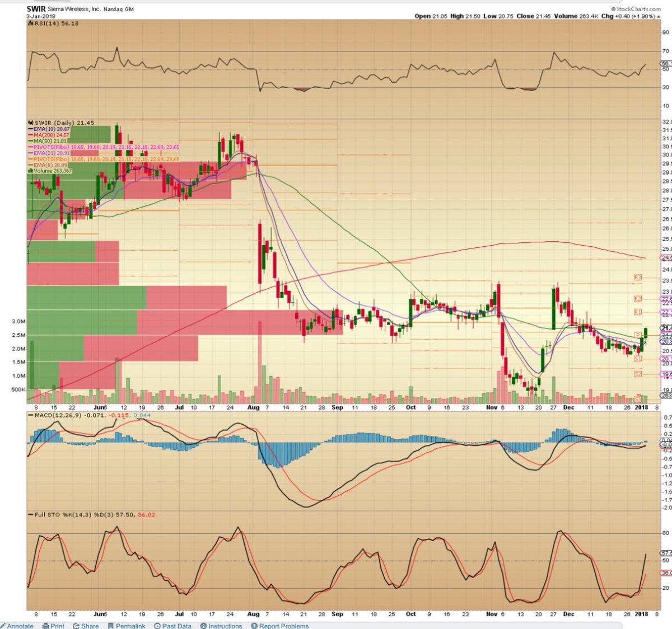The height and width of the screenshot is (629, 672).
Task: Click the red line swatch beside MA(200)
Action: tap(31, 135)
